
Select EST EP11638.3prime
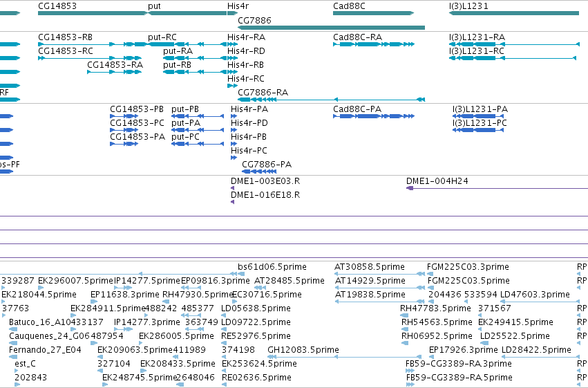coord(94,302)
